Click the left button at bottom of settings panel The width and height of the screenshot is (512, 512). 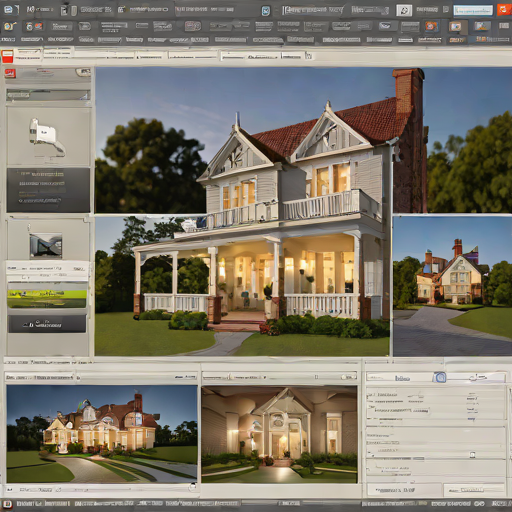click(x=404, y=490)
